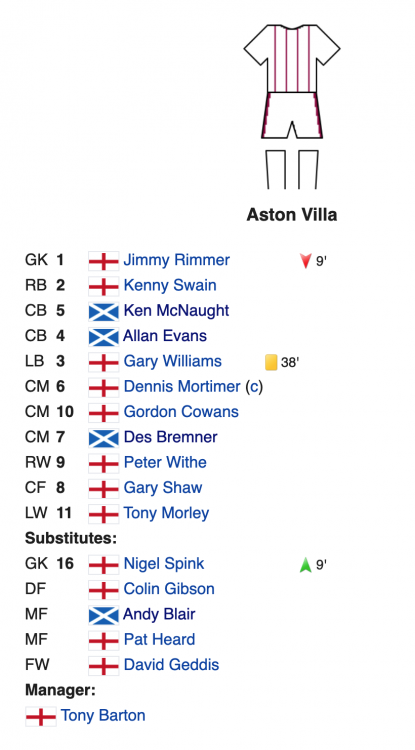Open the Jimmy Rimmer player link
415x750 pixels.
pos(176,260)
